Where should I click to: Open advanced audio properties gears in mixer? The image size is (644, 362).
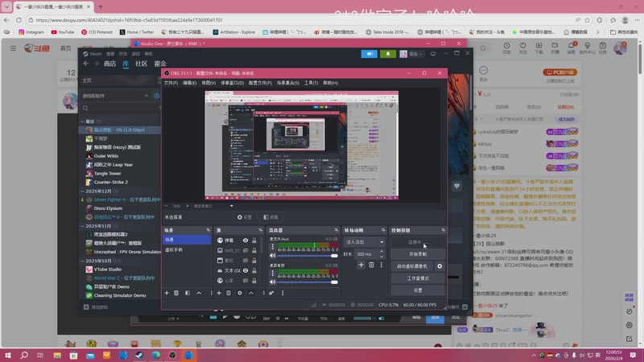coord(271,293)
